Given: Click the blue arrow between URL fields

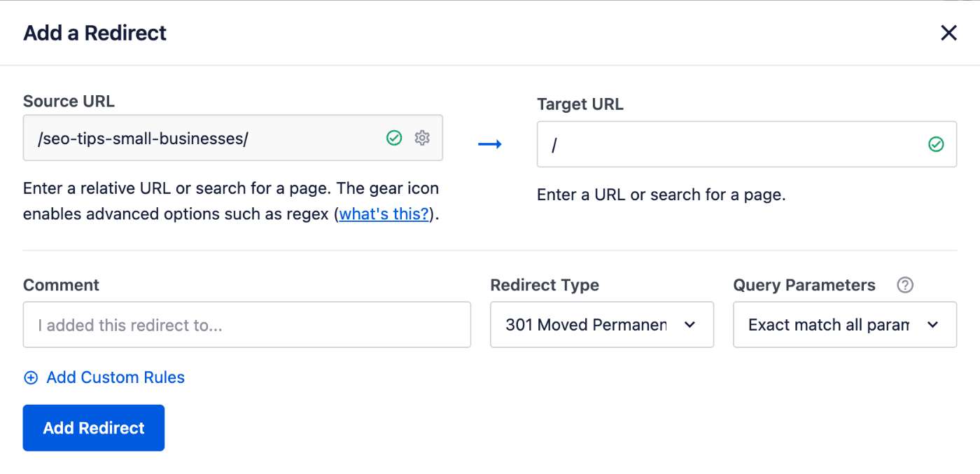Looking at the screenshot, I should coord(490,144).
